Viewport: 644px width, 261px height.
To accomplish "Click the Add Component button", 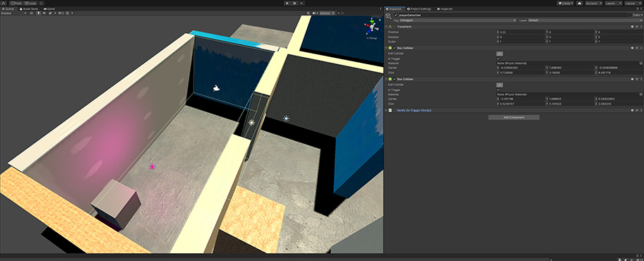I will pos(514,117).
